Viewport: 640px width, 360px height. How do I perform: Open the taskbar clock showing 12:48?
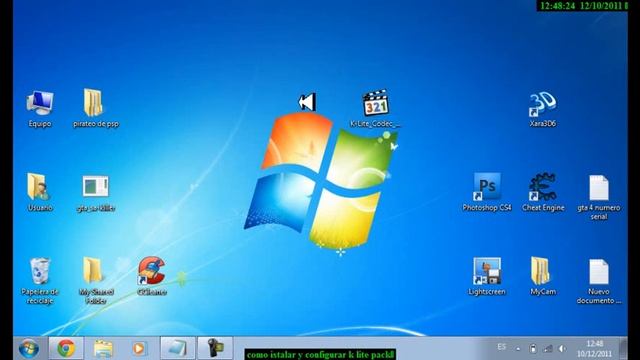pyautogui.click(x=594, y=349)
